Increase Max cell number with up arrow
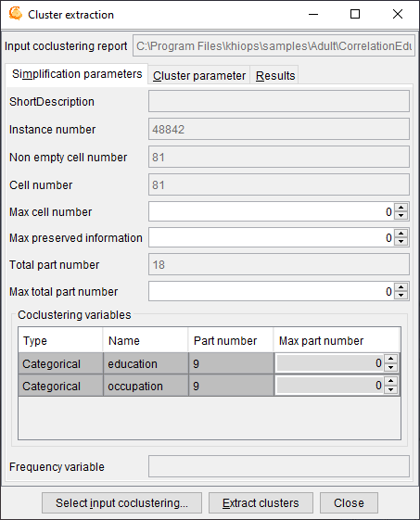Image resolution: width=420 pixels, height=520 pixels. coord(401,208)
